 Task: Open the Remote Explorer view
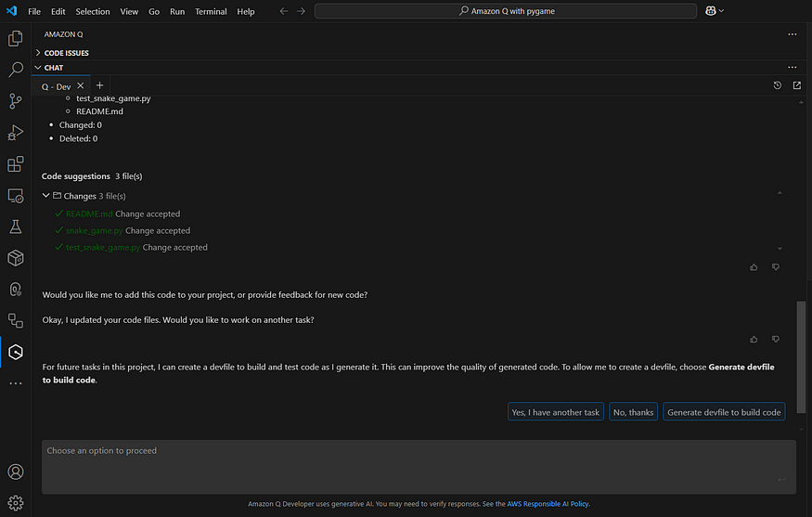tap(16, 196)
